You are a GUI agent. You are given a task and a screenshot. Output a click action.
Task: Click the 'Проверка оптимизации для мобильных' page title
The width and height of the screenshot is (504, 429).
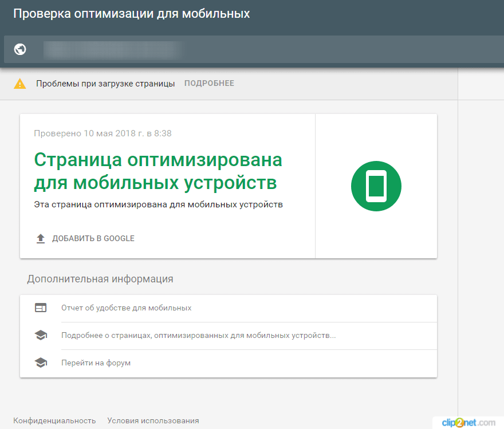coord(131,14)
